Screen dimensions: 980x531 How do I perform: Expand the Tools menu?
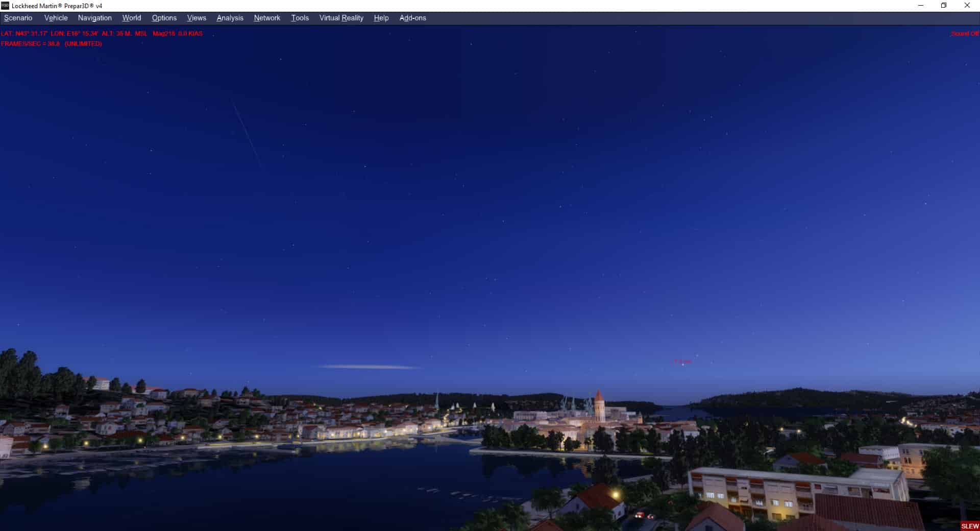[300, 18]
